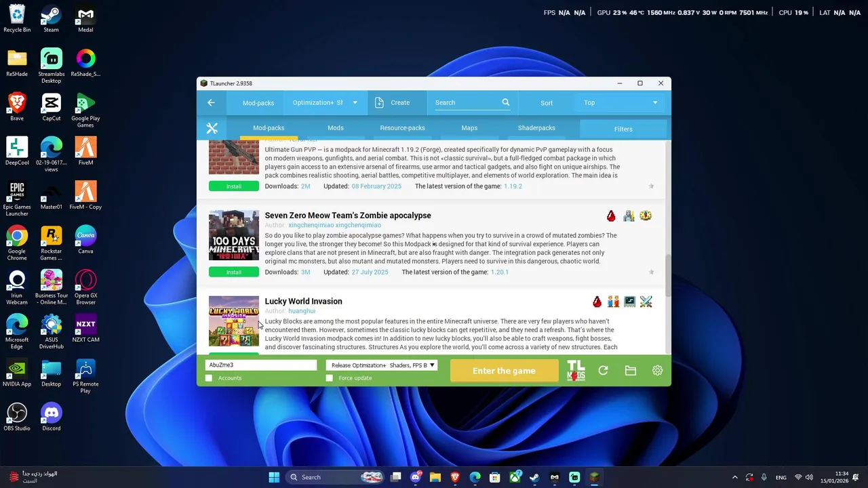
Task: Open the Maps tab
Action: [x=469, y=128]
